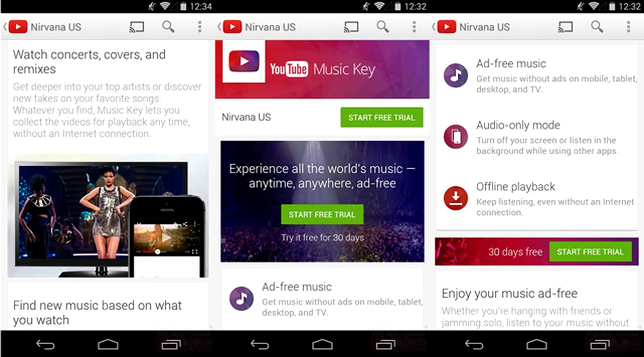The width and height of the screenshot is (644, 357).
Task: Tap 'Try it free for 30 days' text
Action: (322, 238)
